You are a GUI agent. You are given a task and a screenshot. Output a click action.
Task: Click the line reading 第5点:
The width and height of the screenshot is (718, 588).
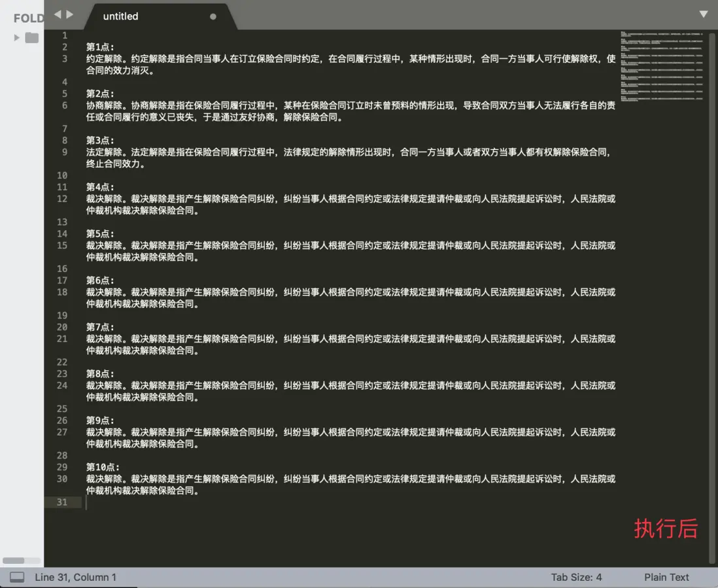[100, 233]
